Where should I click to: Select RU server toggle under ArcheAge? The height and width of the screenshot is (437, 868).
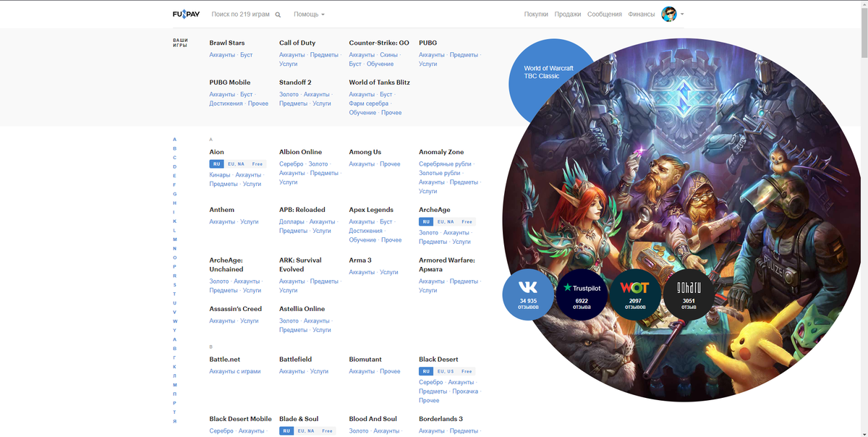coord(427,222)
